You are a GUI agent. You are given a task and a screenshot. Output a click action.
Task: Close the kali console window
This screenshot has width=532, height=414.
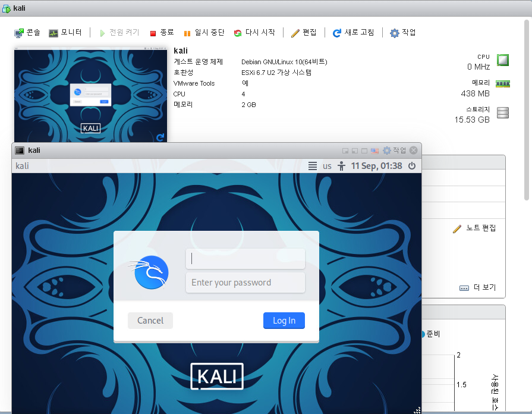[x=413, y=150]
